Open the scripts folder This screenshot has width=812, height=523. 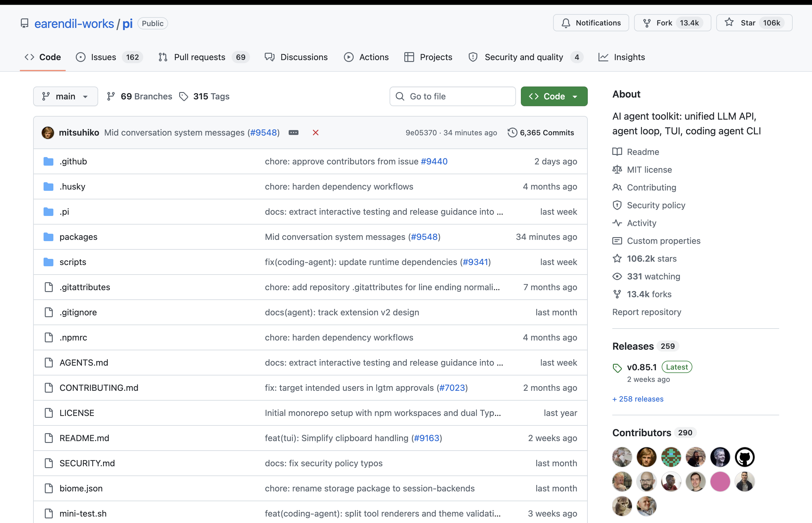click(73, 262)
